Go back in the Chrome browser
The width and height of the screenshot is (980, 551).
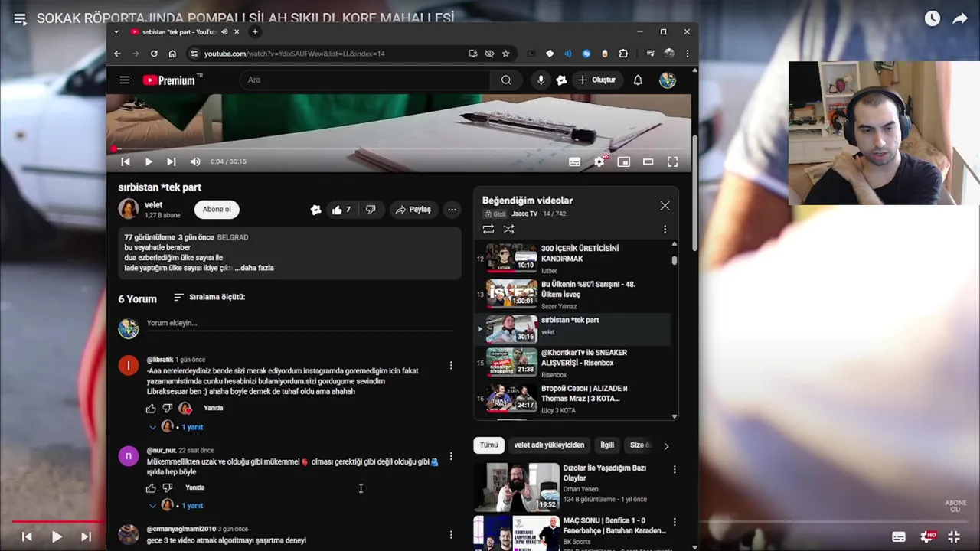117,54
